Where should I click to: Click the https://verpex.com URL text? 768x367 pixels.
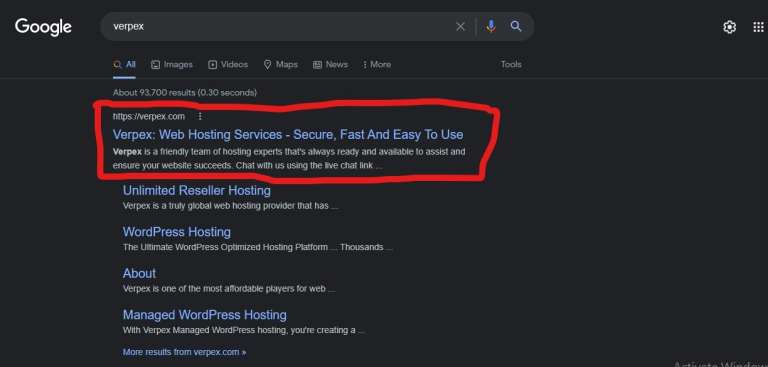coord(149,116)
